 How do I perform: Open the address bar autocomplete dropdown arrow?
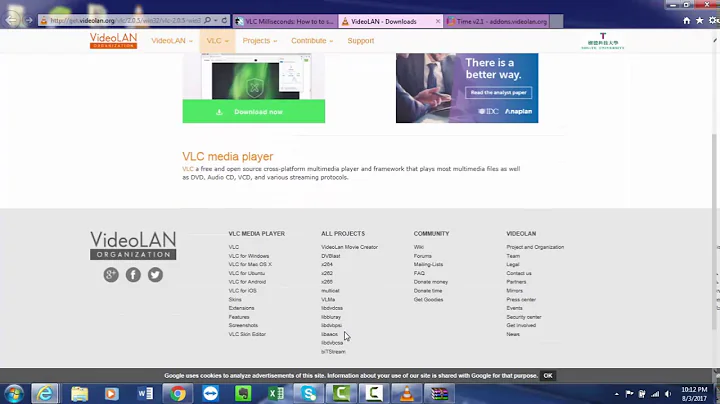(216, 21)
